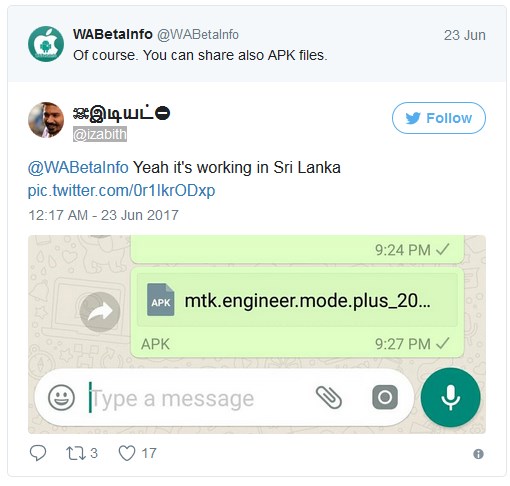Open the pic.twitter.com/0r1IkrODxp link
This screenshot has height=486, width=510.
[x=121, y=191]
